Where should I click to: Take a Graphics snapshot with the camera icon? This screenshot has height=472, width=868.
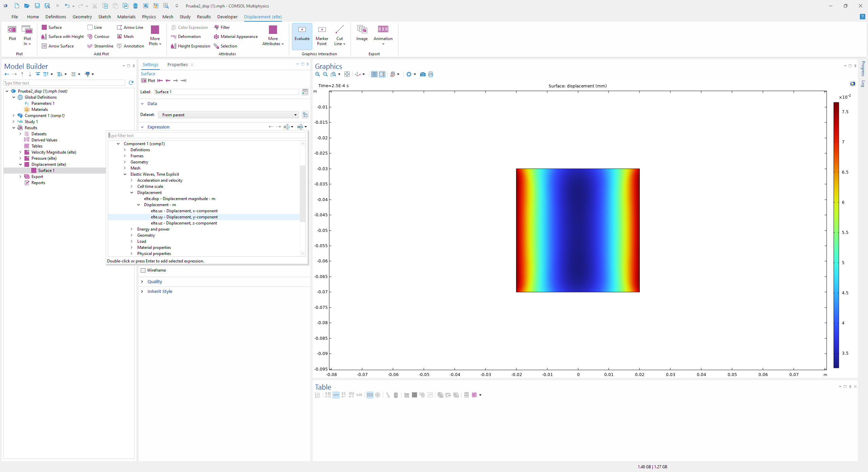tap(422, 74)
